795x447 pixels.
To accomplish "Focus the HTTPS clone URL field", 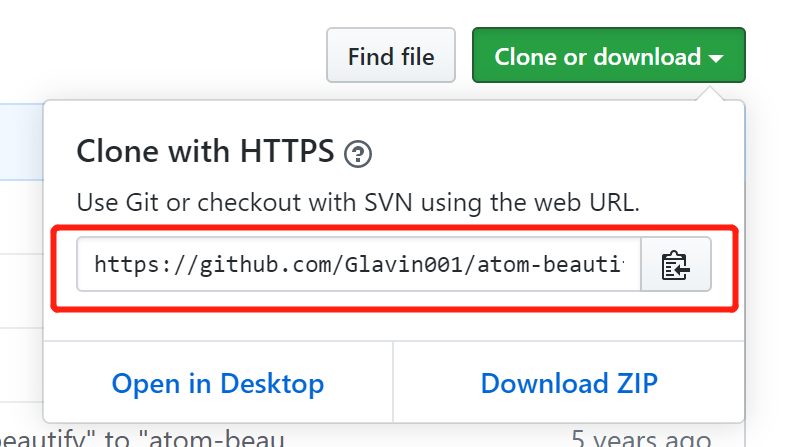I will point(358,265).
